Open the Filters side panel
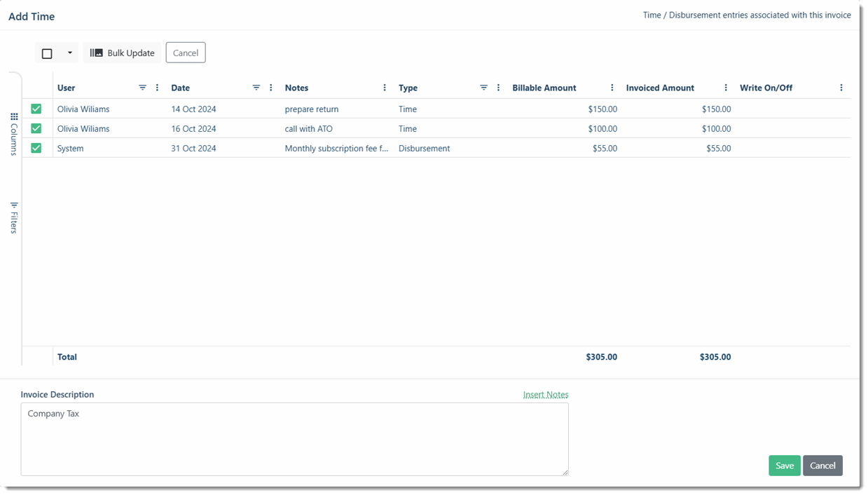This screenshot has height=495, width=868. click(14, 217)
